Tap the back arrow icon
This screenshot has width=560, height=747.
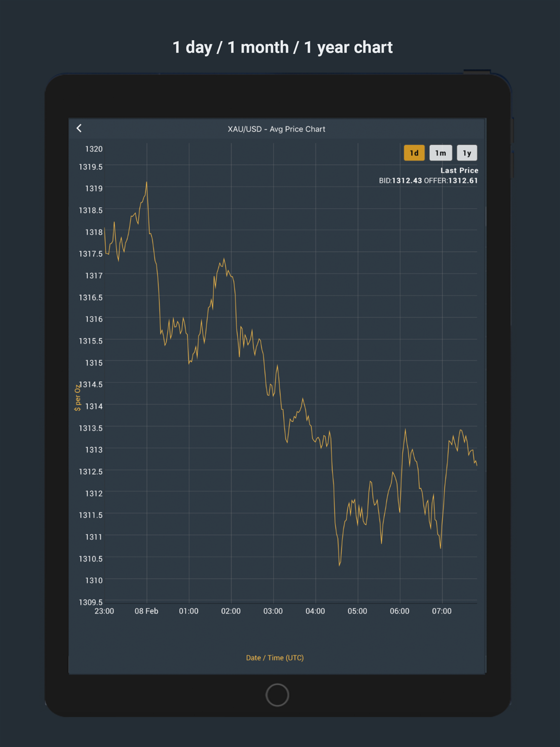79,128
